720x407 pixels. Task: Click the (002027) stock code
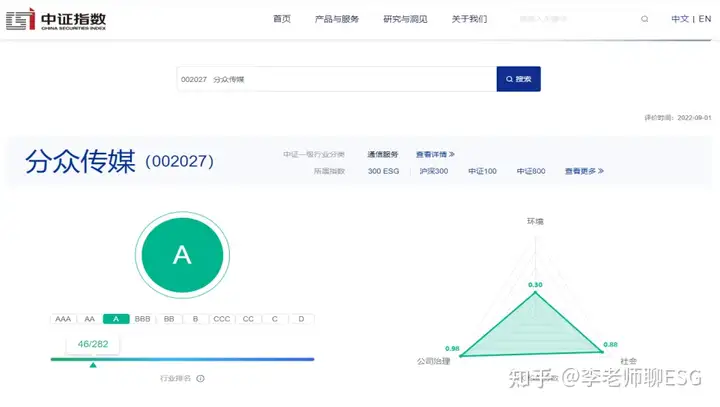pyautogui.click(x=180, y=161)
